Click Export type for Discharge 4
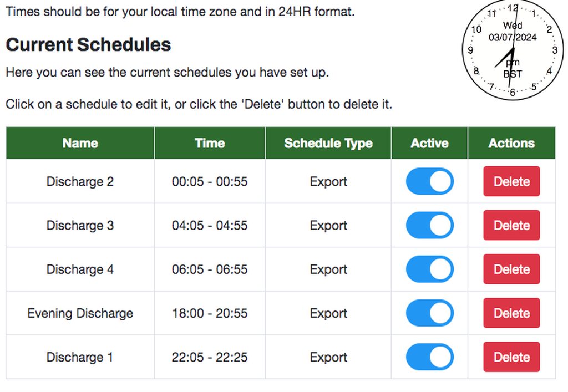This screenshot has width=568, height=392. 328,269
